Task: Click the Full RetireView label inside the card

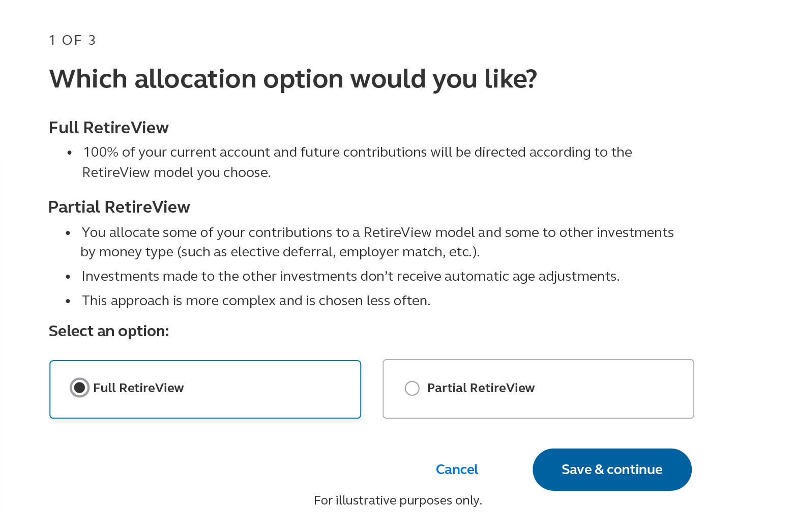Action: tap(138, 388)
